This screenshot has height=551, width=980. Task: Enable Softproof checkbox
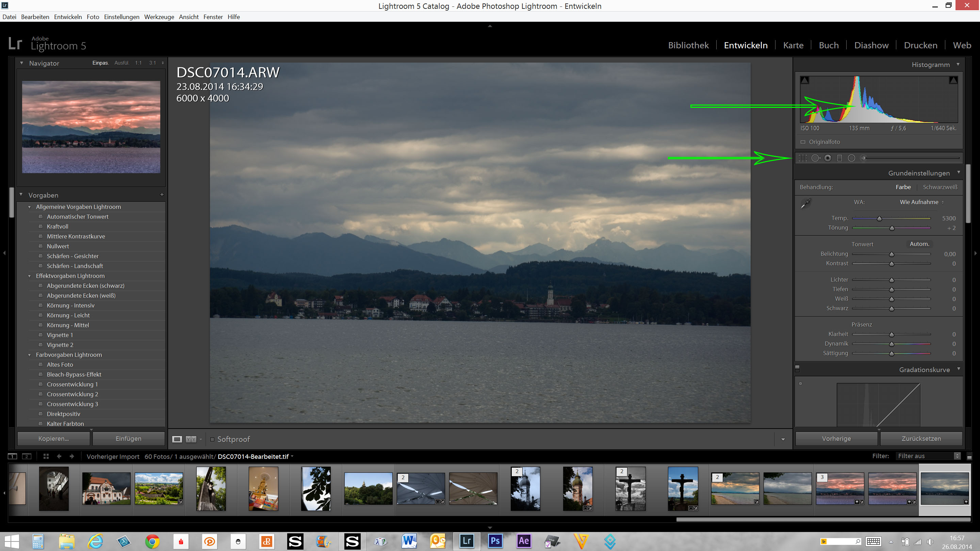(213, 439)
